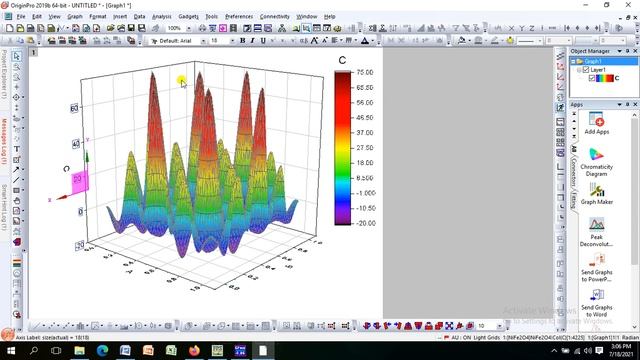Viewport: 640px width, 360px height.
Task: Open the Format menu
Action: (98, 17)
